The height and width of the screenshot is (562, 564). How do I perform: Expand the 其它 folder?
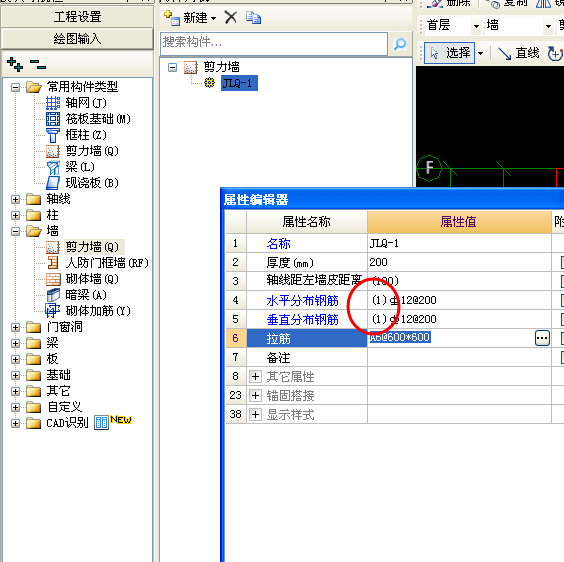tap(15, 391)
